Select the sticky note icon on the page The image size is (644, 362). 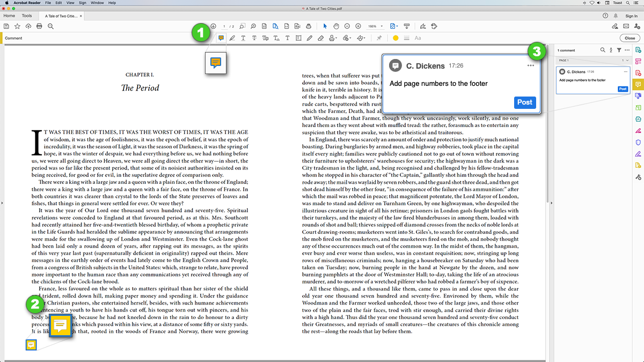pyautogui.click(x=31, y=345)
